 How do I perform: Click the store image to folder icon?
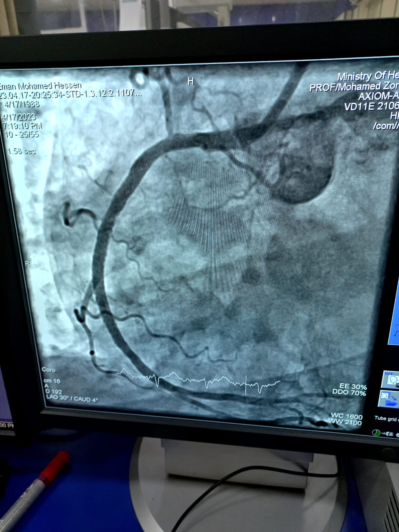(389, 399)
